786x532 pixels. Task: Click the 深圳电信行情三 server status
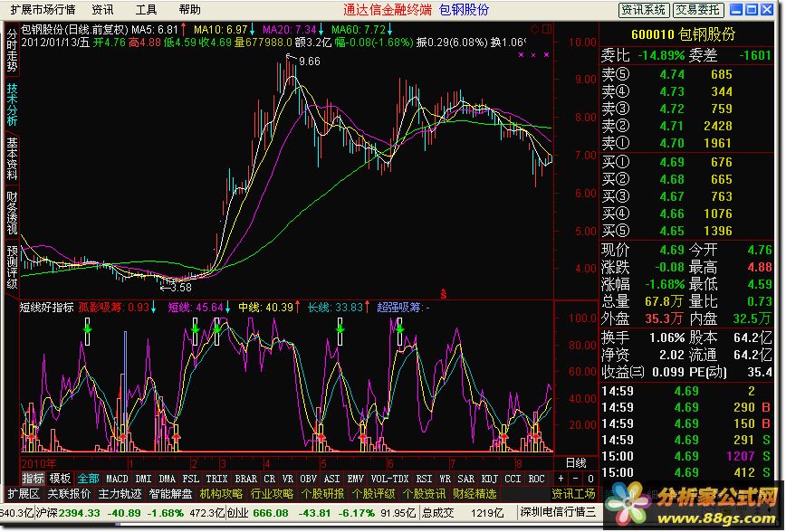coord(558,512)
